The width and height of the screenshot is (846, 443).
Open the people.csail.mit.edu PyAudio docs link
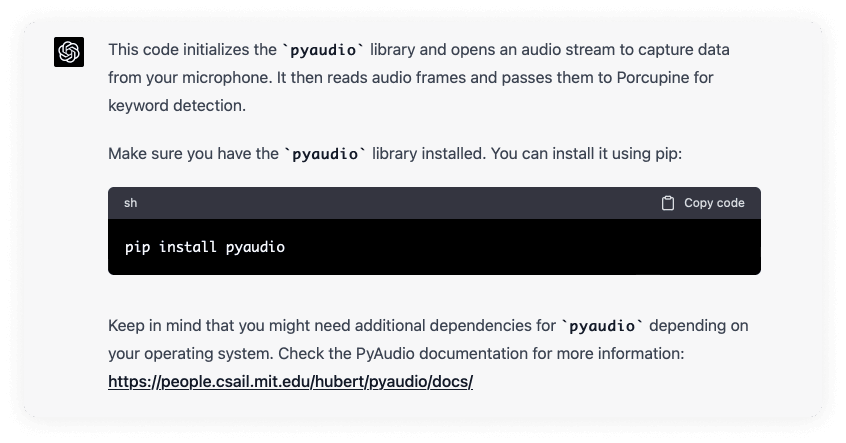[290, 381]
